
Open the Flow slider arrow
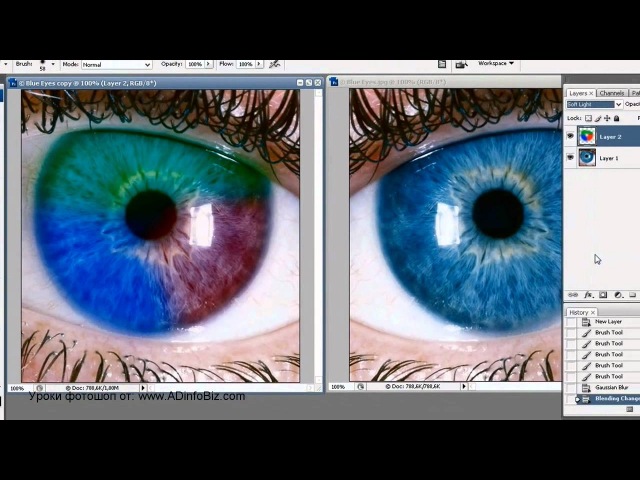click(x=259, y=64)
